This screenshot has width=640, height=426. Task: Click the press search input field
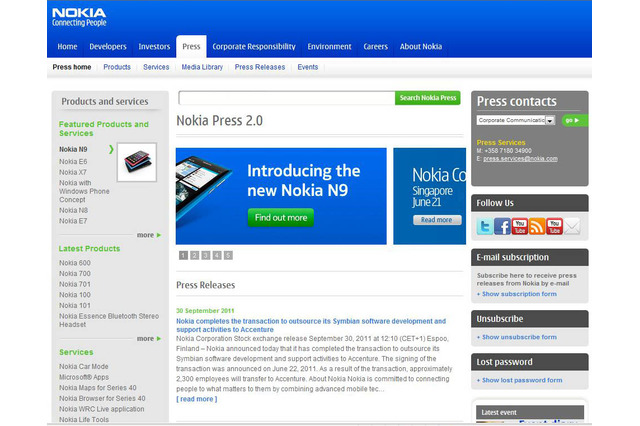(287, 98)
